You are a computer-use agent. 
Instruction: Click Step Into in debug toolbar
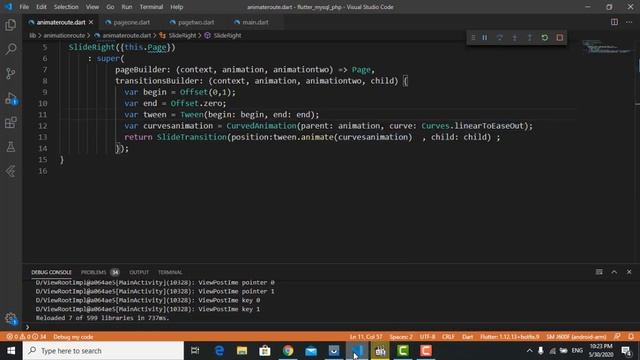pos(515,38)
